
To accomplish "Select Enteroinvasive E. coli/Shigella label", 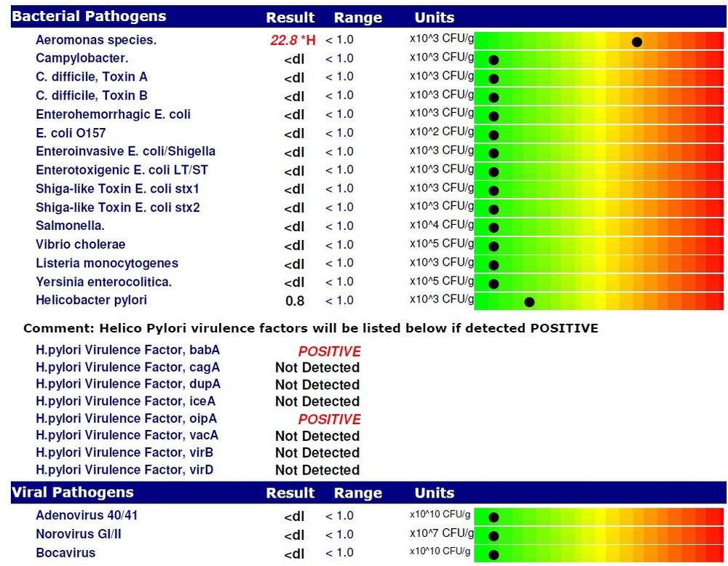I will click(x=125, y=152).
